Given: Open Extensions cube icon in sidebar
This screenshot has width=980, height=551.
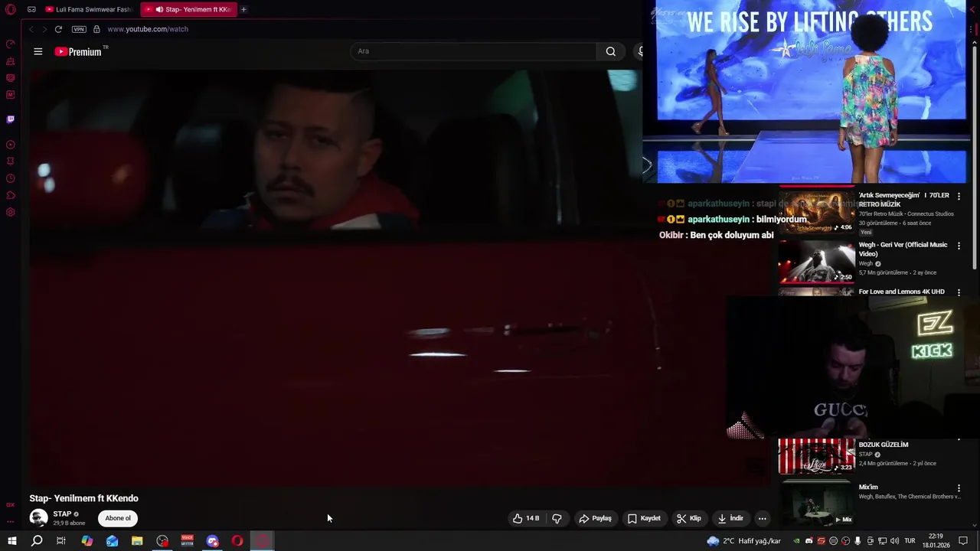Looking at the screenshot, I should [x=11, y=195].
